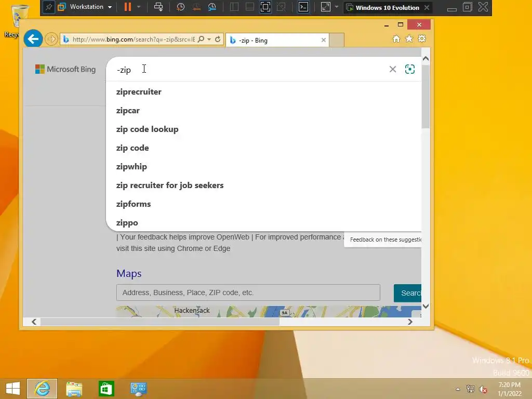
Task: Expand the power options arrow beside pause
Action: (x=138, y=7)
